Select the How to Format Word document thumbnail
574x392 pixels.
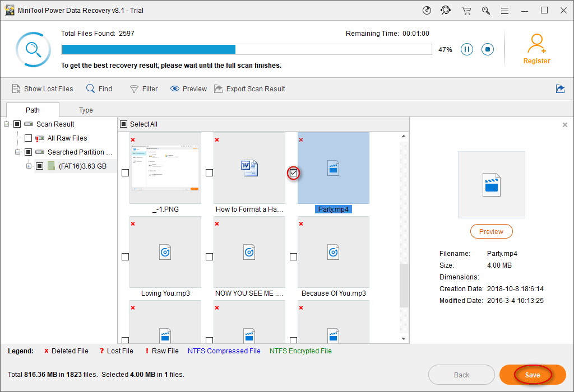[249, 168]
